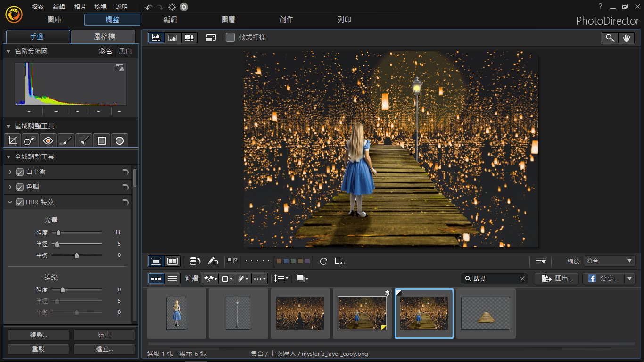Click the Undo arrow icon
Image resolution: width=644 pixels, height=362 pixels.
pos(149,7)
